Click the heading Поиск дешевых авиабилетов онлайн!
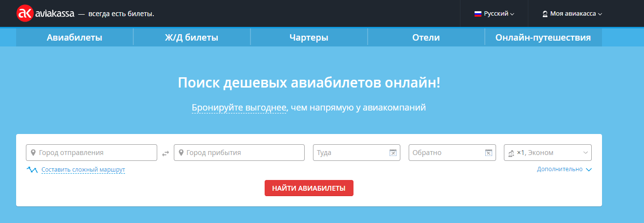 coord(309,82)
